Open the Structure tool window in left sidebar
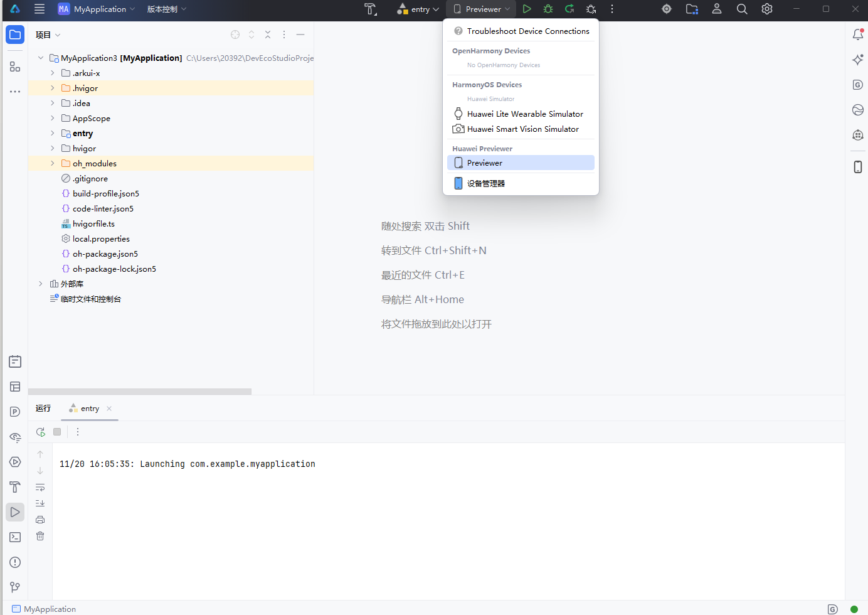This screenshot has height=615, width=868. click(x=15, y=67)
